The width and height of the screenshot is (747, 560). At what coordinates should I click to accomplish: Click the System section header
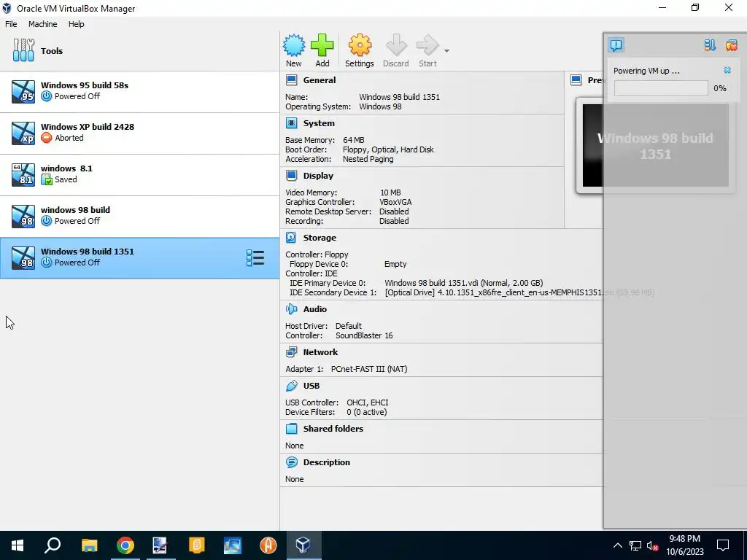[319, 122]
